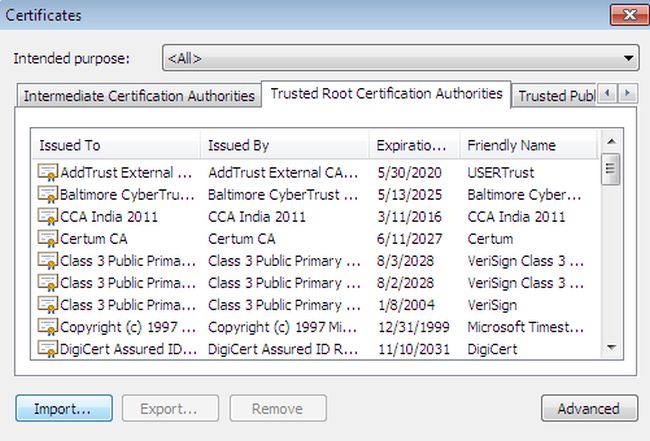Open the Advanced settings button
Screen dimensions: 650x441
point(589,408)
